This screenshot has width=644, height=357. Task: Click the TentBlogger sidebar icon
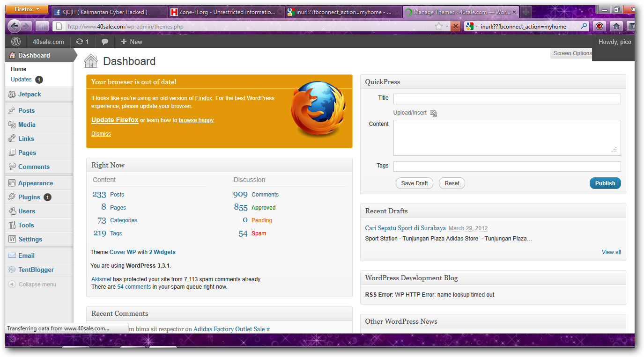tap(12, 270)
